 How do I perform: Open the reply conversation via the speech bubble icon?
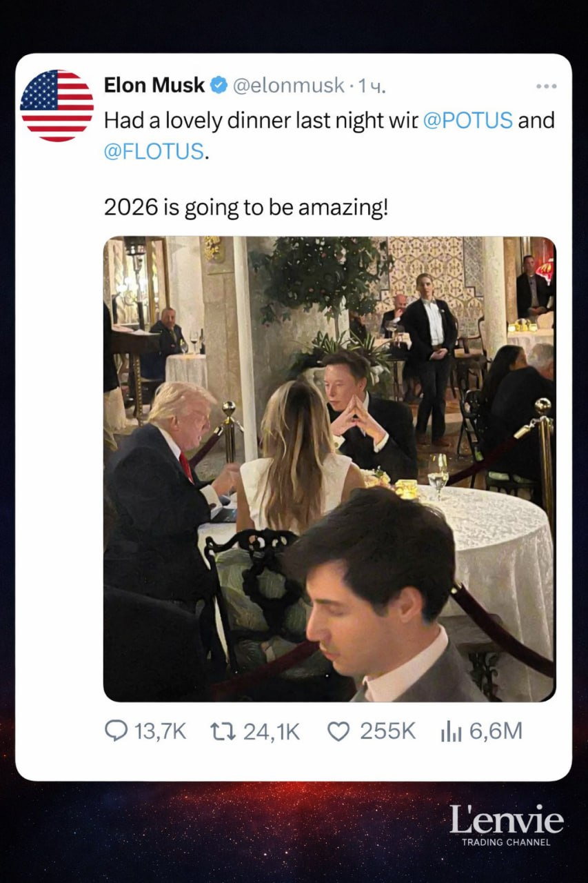pos(115,731)
